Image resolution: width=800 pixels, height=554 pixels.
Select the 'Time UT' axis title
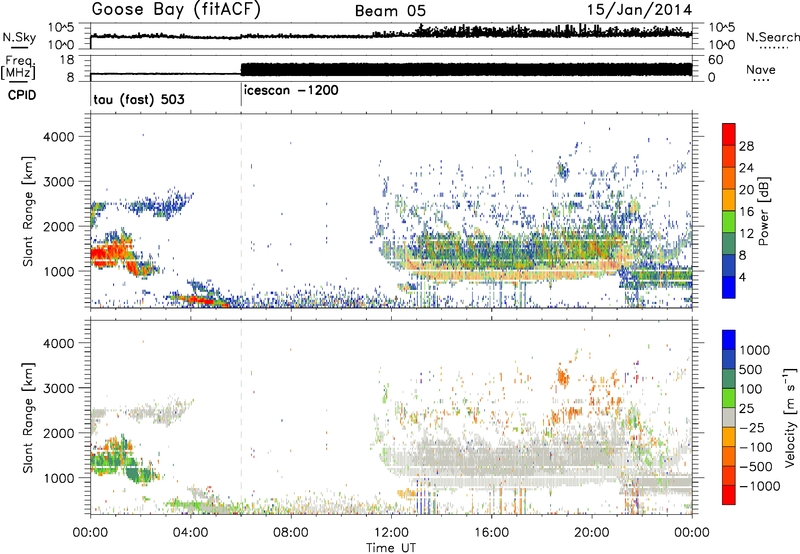point(391,548)
